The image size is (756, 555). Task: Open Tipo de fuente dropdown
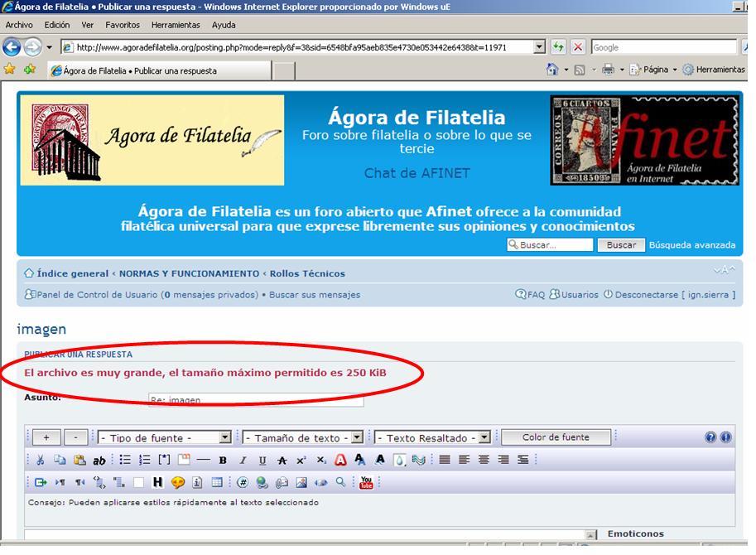click(x=165, y=437)
